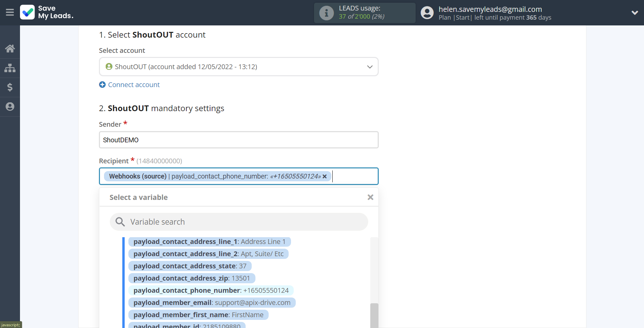Pick payload_member_email variable
644x328 pixels.
[212, 303]
